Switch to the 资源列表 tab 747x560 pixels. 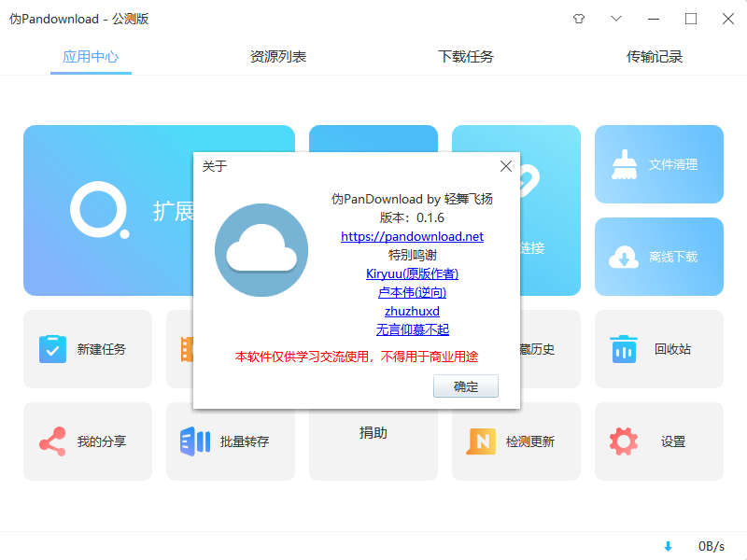click(278, 57)
